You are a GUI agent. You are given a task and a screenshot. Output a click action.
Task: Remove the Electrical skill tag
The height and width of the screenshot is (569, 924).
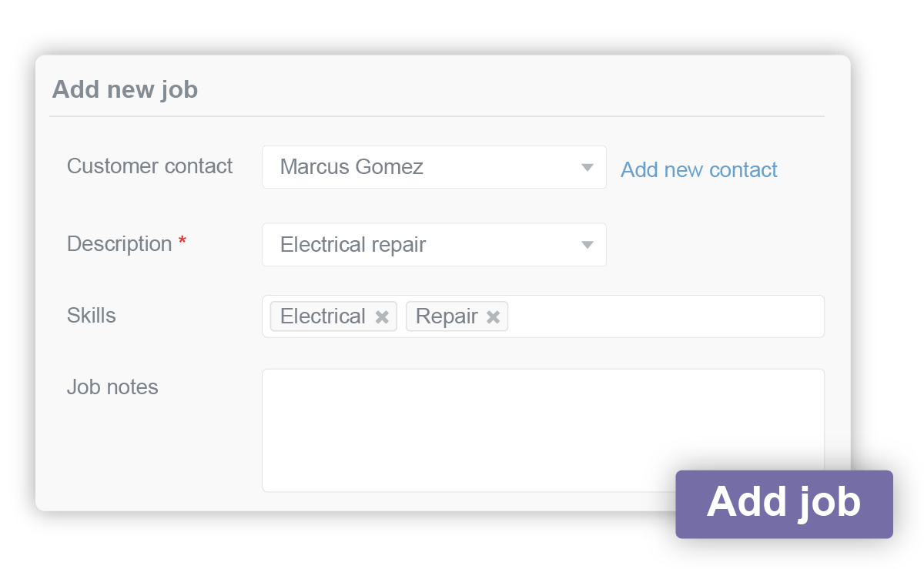click(382, 317)
